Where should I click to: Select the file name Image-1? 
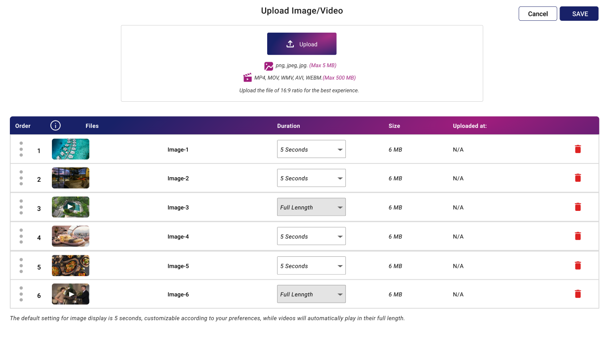pos(178,150)
